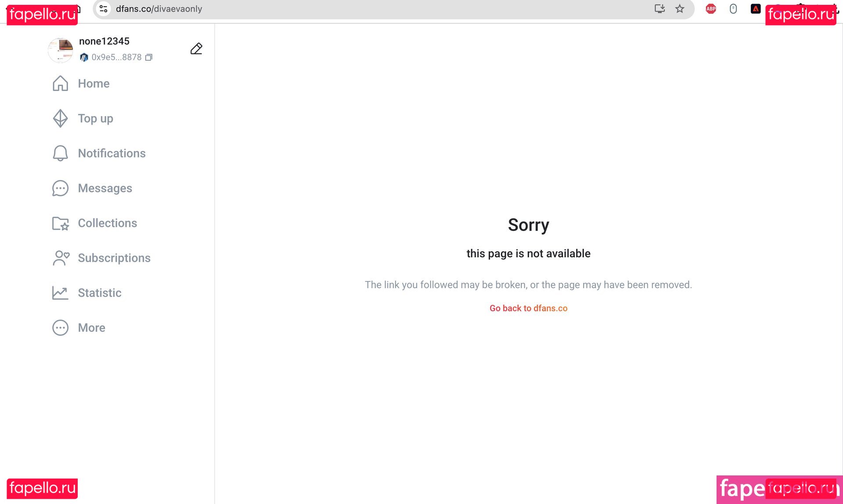This screenshot has height=504, width=843.
Task: Click the edit profile pencil icon
Action: coord(196,49)
